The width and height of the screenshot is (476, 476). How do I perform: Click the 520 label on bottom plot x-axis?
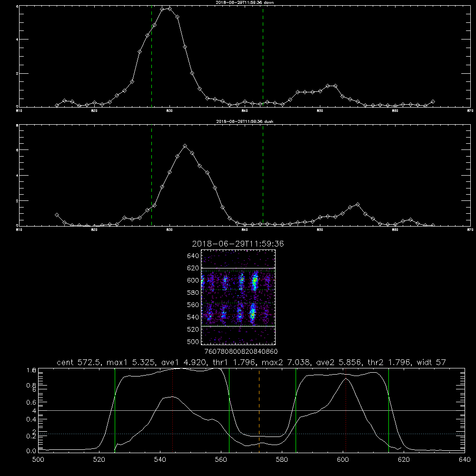click(x=99, y=460)
